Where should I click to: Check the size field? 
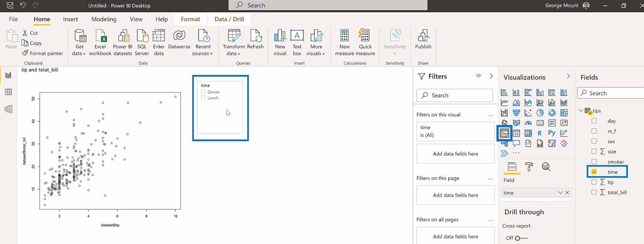(x=594, y=151)
